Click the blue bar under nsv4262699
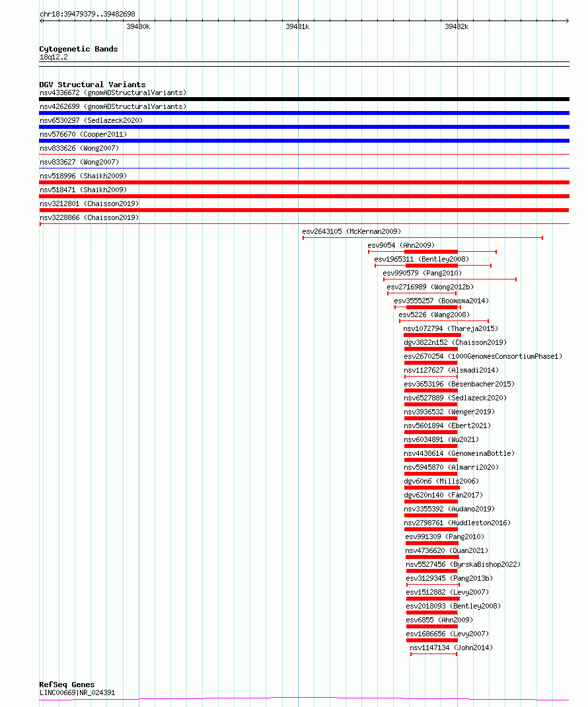 (305, 113)
